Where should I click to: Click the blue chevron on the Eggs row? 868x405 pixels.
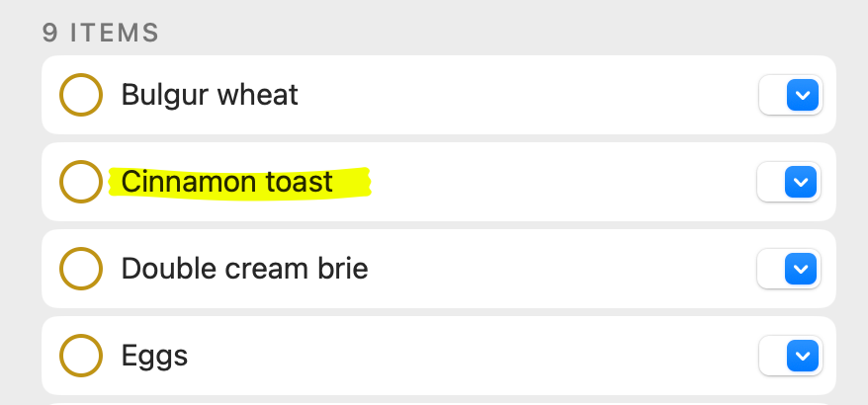(x=802, y=356)
